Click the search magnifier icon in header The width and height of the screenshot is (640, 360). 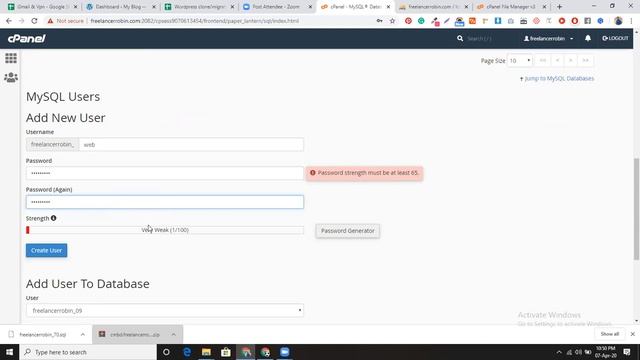[x=460, y=38]
